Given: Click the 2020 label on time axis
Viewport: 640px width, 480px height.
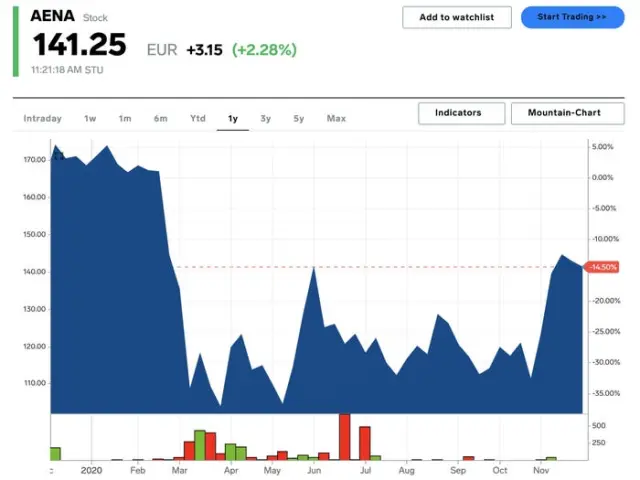Looking at the screenshot, I should click(x=91, y=470).
